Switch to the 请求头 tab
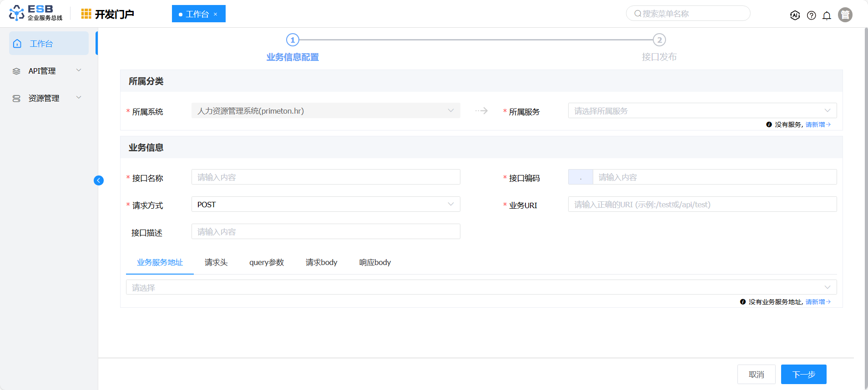Image resolution: width=868 pixels, height=390 pixels. (x=216, y=262)
